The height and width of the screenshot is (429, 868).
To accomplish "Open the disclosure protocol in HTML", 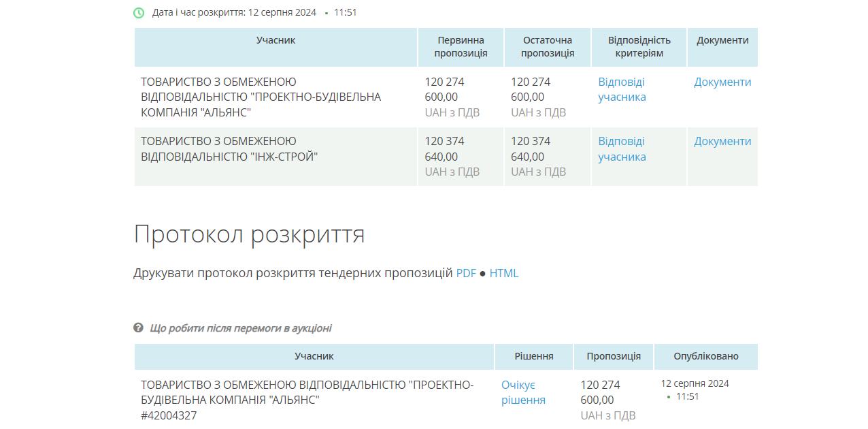I will (503, 272).
